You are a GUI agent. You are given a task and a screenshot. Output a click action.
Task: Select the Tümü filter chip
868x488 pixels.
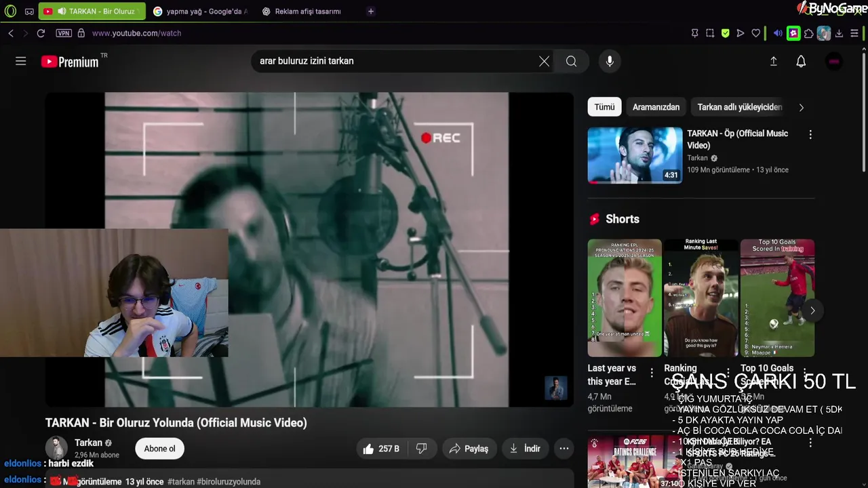[604, 107]
